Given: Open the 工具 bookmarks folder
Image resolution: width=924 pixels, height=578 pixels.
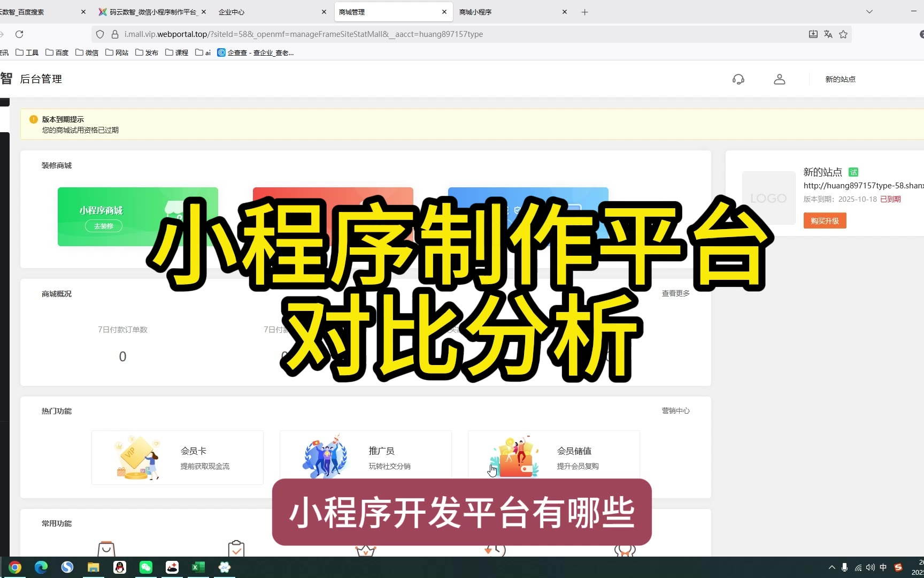Looking at the screenshot, I should tap(27, 52).
